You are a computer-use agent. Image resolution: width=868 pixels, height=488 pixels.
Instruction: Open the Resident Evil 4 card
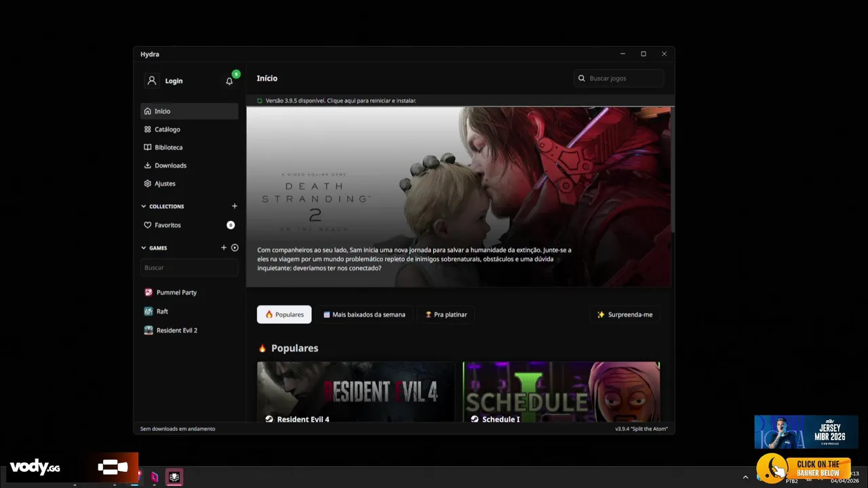coord(355,392)
